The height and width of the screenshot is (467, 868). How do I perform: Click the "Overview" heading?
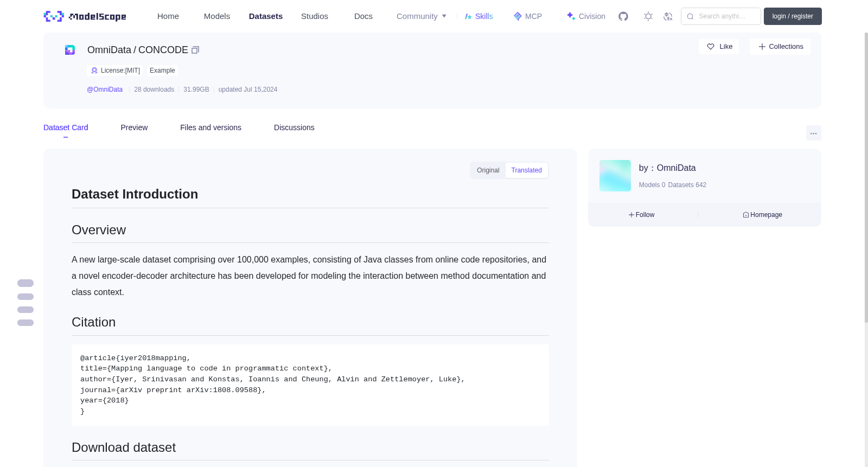(99, 230)
